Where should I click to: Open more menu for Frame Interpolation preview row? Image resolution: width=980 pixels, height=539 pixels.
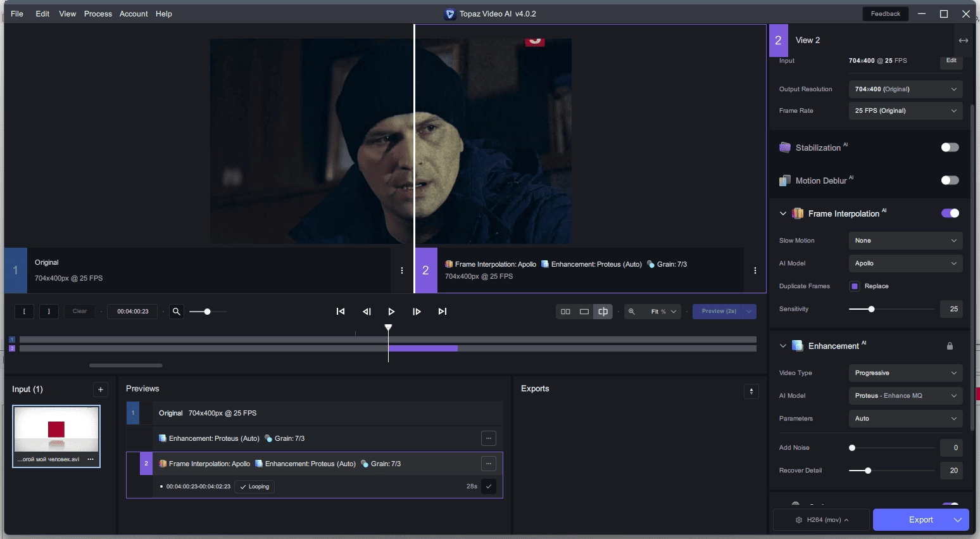point(489,464)
